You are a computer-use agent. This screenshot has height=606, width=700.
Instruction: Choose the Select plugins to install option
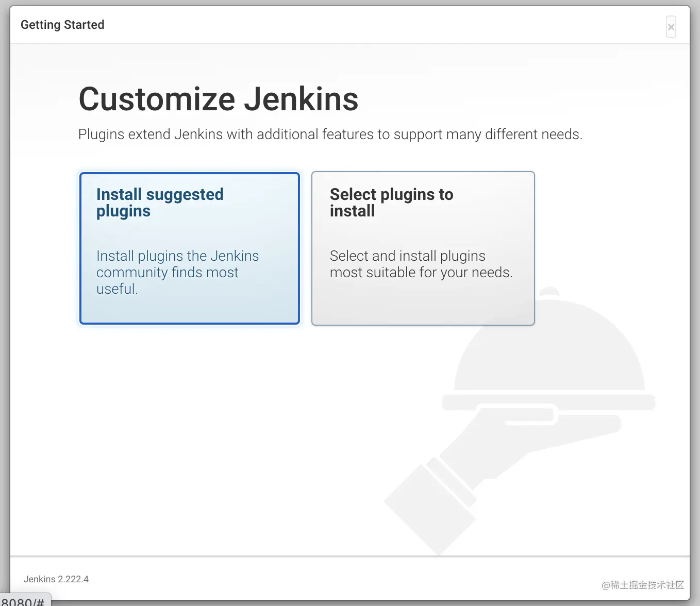pos(423,248)
